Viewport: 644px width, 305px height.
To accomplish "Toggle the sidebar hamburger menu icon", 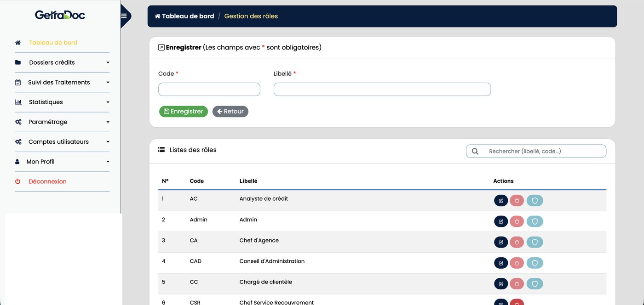I will [x=124, y=16].
